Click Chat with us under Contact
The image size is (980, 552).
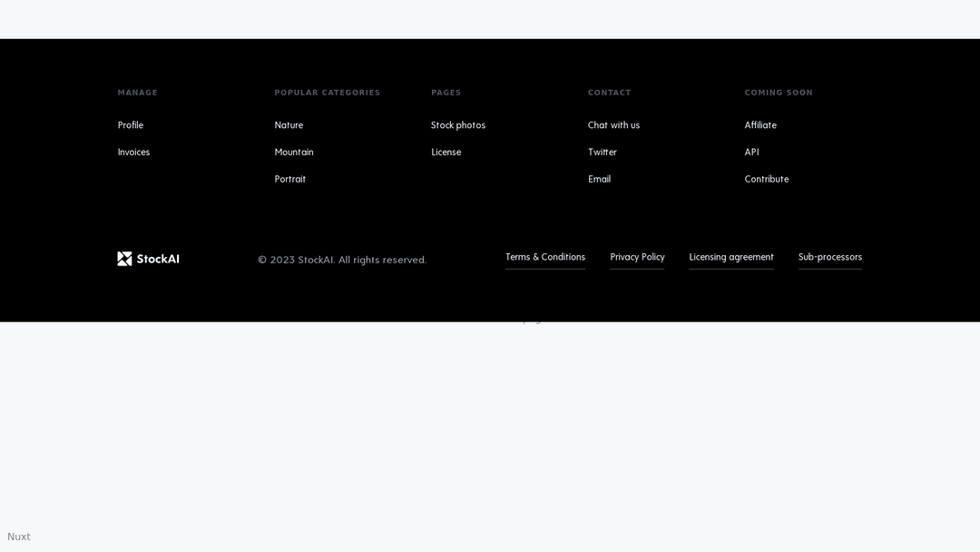613,125
